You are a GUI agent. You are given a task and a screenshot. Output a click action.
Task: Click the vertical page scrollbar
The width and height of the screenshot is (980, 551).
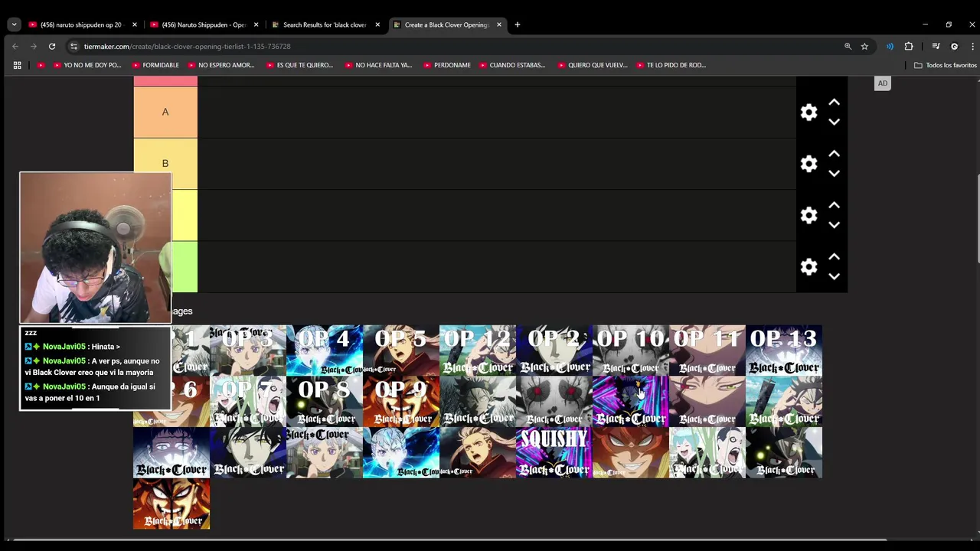(x=977, y=220)
